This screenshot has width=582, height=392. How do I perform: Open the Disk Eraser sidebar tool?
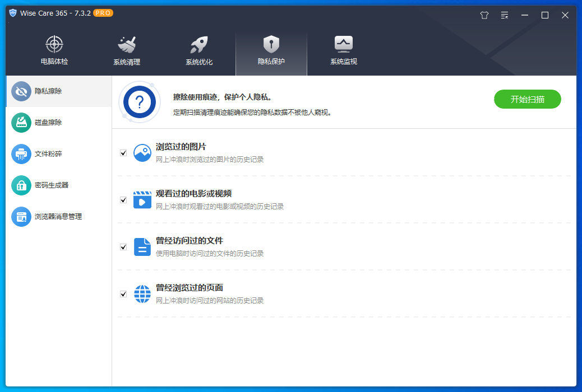click(48, 122)
